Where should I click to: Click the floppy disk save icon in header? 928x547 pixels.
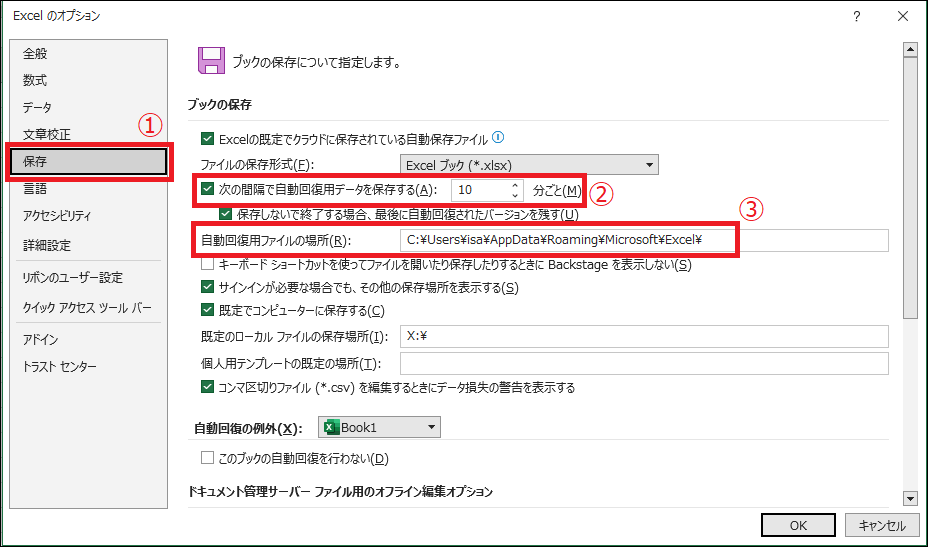pos(210,61)
